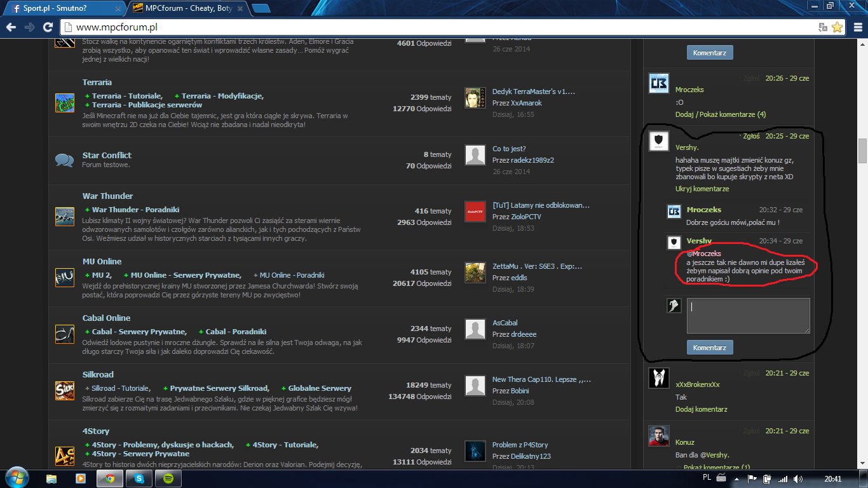Click the page vertical scrollbar thumb
Viewport: 868px width, 488px height.
coord(862,151)
